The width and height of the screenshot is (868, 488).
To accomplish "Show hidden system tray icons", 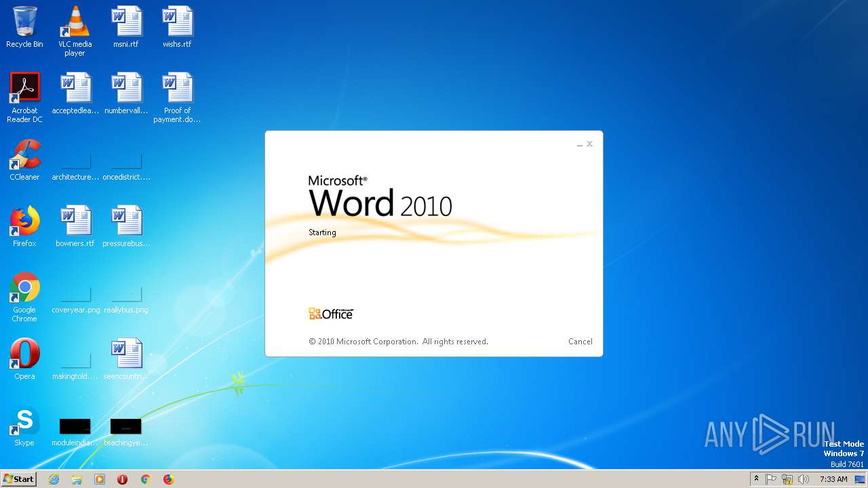I will [x=756, y=479].
